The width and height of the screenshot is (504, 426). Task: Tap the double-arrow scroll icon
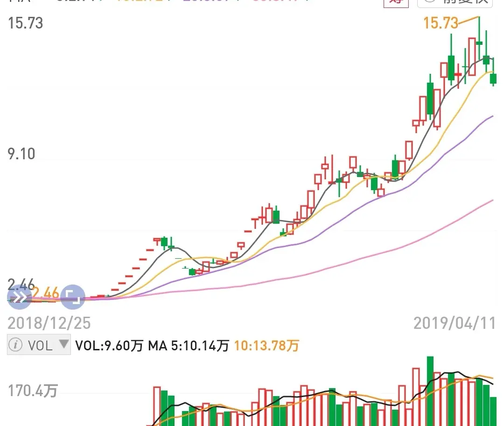click(20, 297)
